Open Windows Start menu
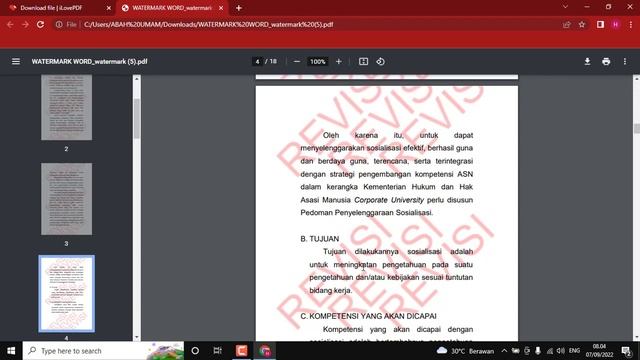Viewport: 640px width, 360px height. (11, 351)
